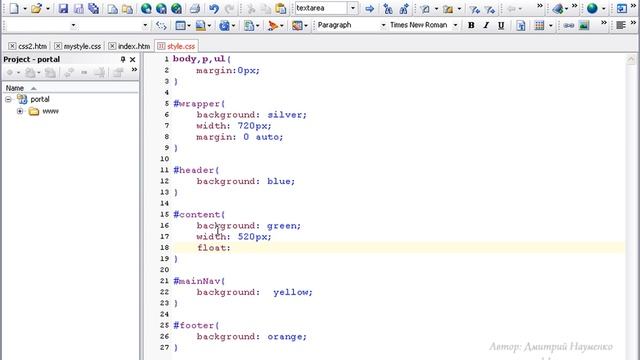Open the New document dropdown arrow
Image resolution: width=640 pixels, height=360 pixels.
(x=24, y=9)
